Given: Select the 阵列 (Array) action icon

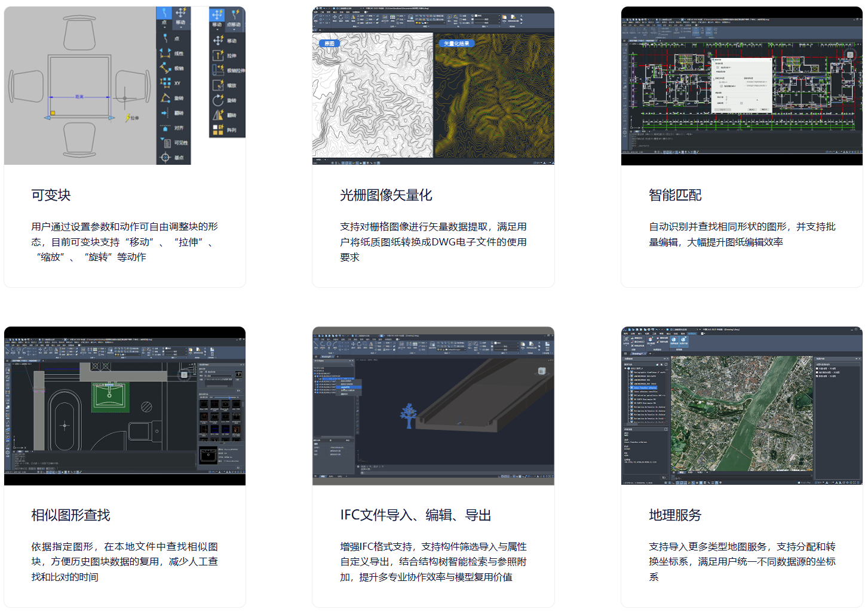Looking at the screenshot, I should (219, 130).
